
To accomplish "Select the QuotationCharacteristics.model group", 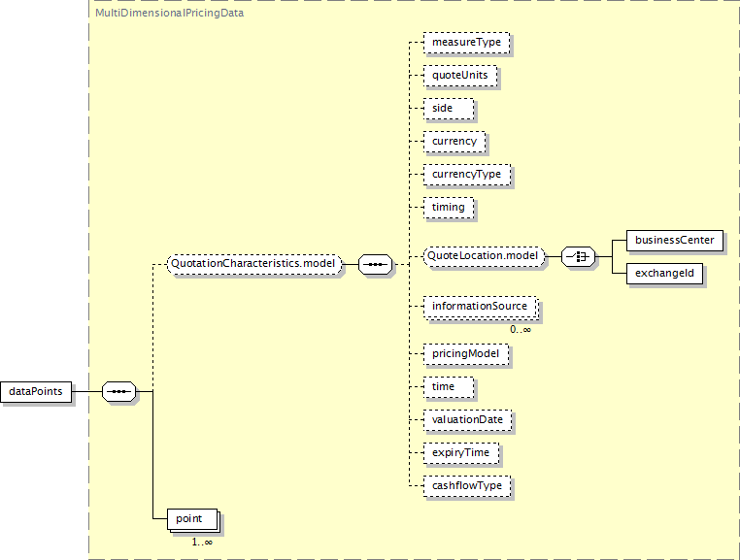I will [x=254, y=264].
